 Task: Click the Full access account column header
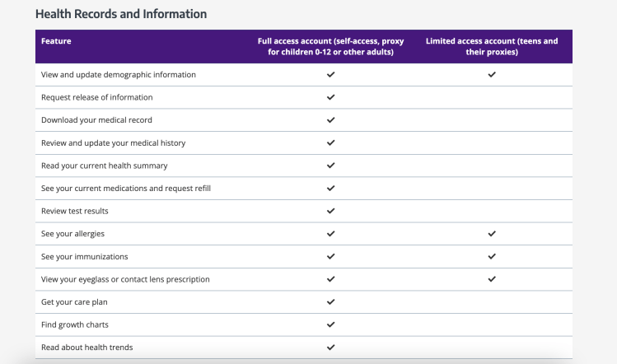click(330, 46)
